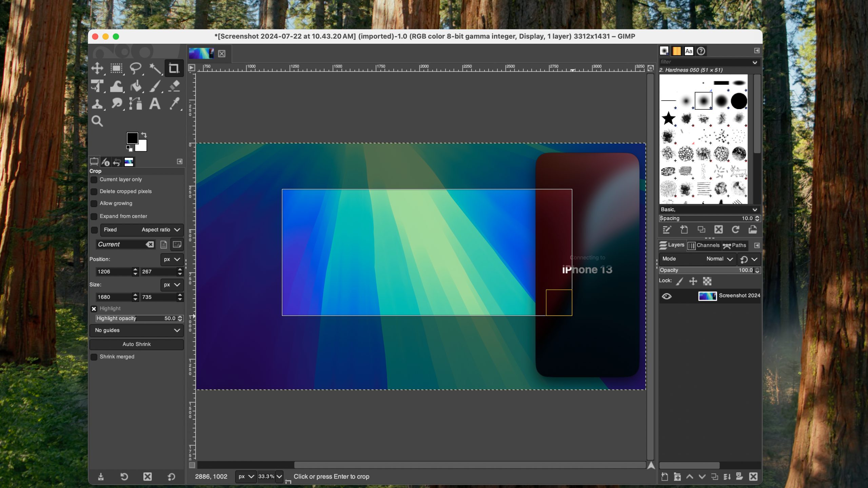Switch to the Channels tab
The width and height of the screenshot is (868, 488).
pos(704,245)
